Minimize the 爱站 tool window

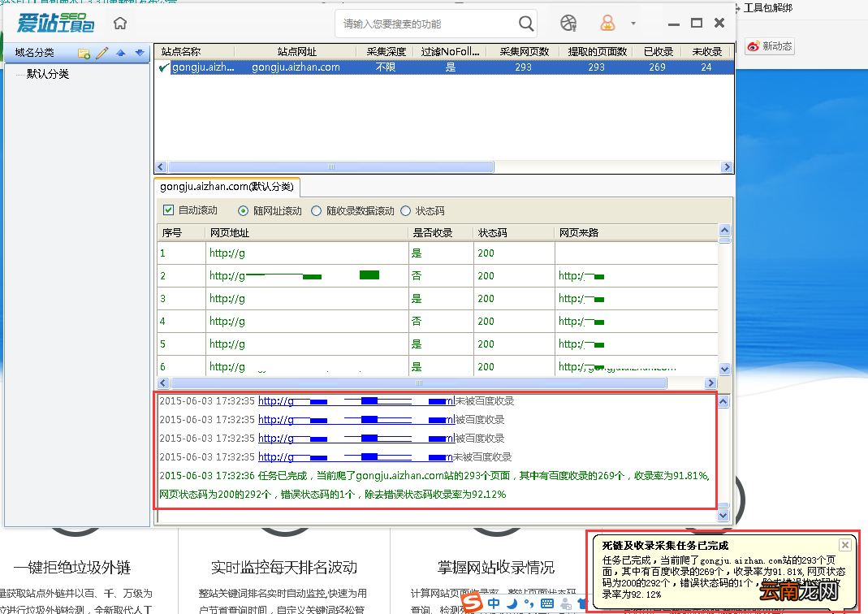point(674,24)
